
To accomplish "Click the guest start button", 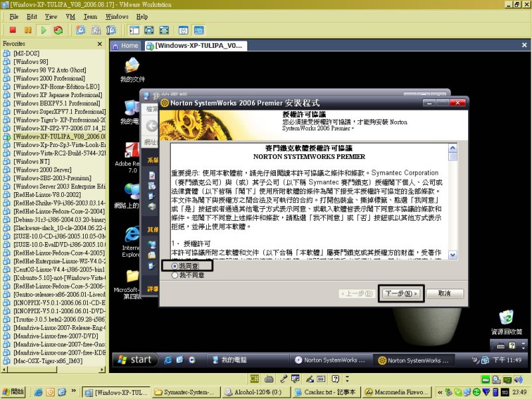I will pos(136,360).
